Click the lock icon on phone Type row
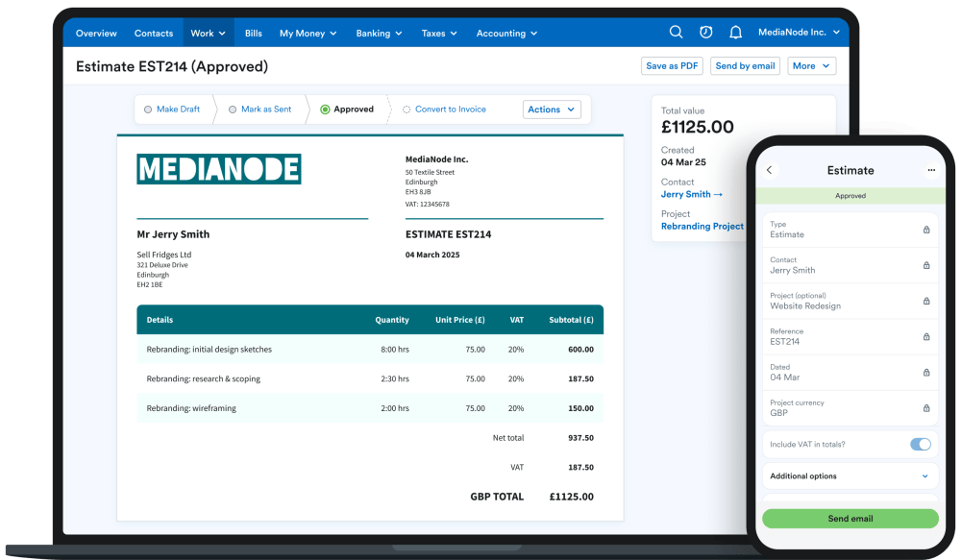This screenshot has width=961, height=560. pos(926,230)
